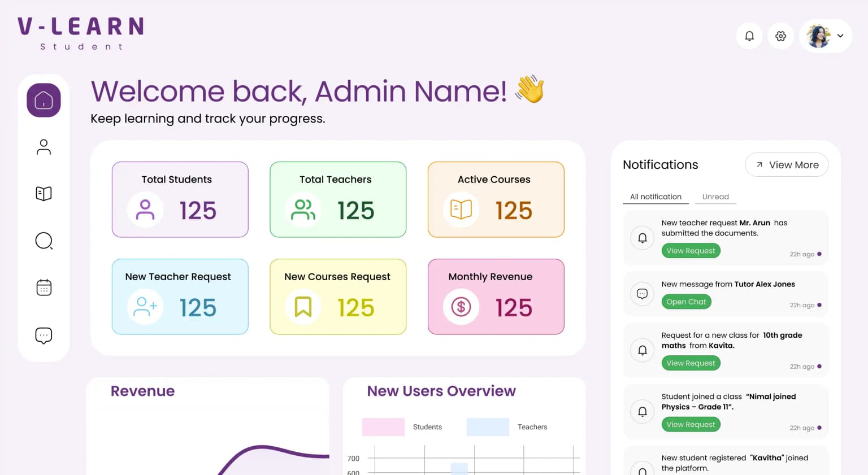Click the New Courses Request bookmark icon
This screenshot has width=868, height=475.
tap(303, 307)
